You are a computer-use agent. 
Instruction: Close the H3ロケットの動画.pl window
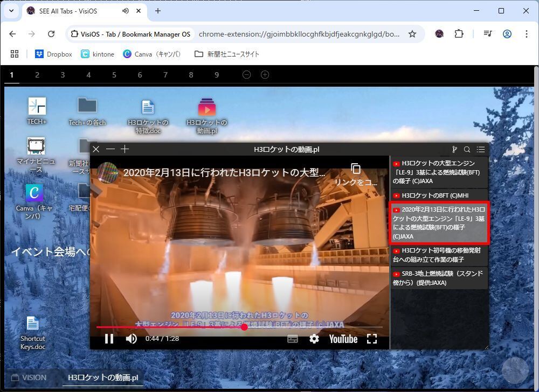pos(96,149)
